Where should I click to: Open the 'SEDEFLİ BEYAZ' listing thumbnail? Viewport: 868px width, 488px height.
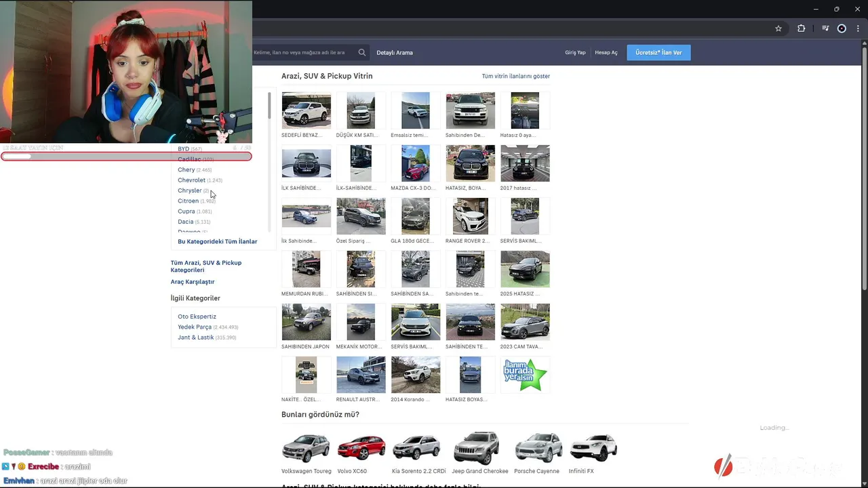point(307,110)
